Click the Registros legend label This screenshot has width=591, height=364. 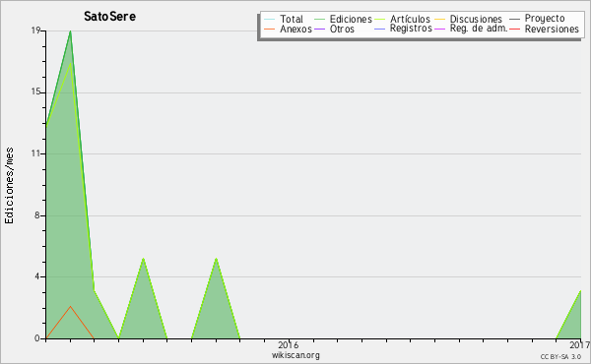[x=411, y=29]
